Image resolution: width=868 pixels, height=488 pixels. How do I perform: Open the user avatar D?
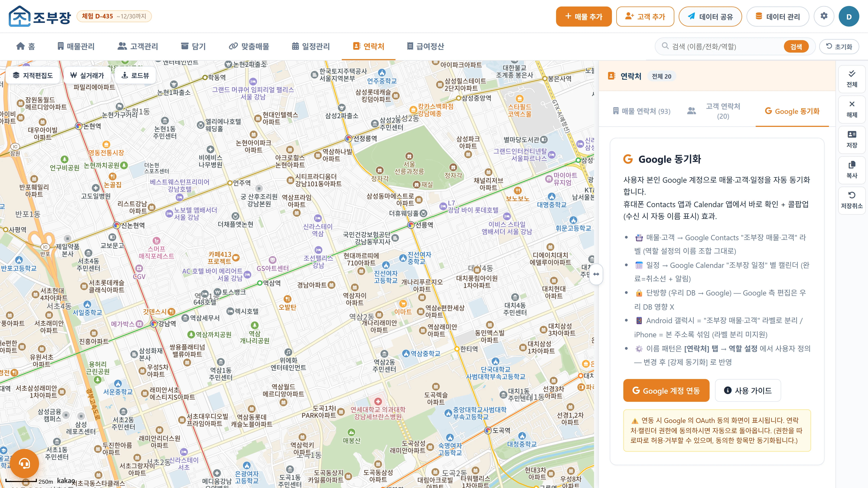(849, 16)
